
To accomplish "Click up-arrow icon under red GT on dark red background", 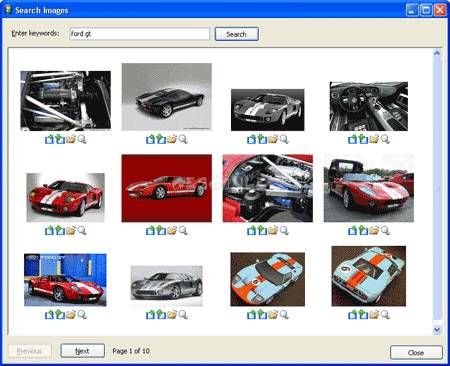I will [151, 230].
